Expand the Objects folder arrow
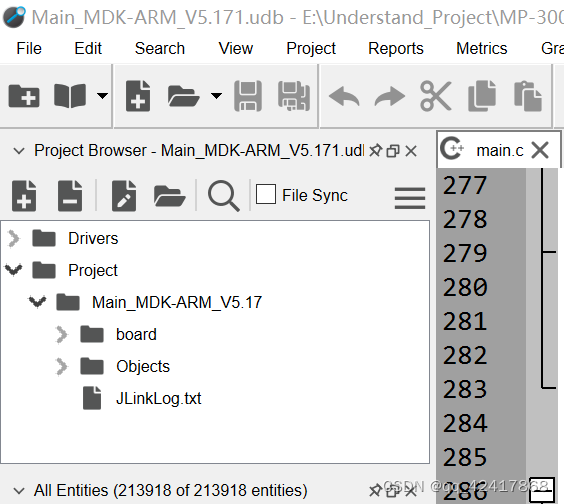 coord(62,367)
